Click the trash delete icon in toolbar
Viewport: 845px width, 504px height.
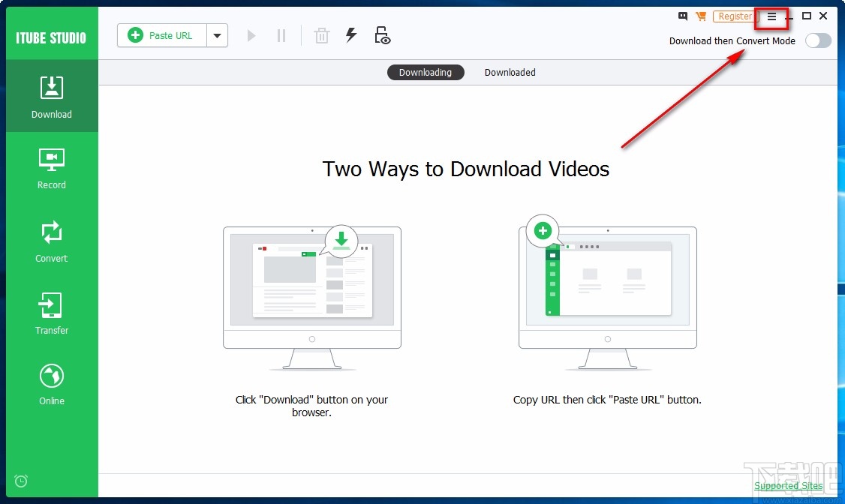(x=321, y=34)
